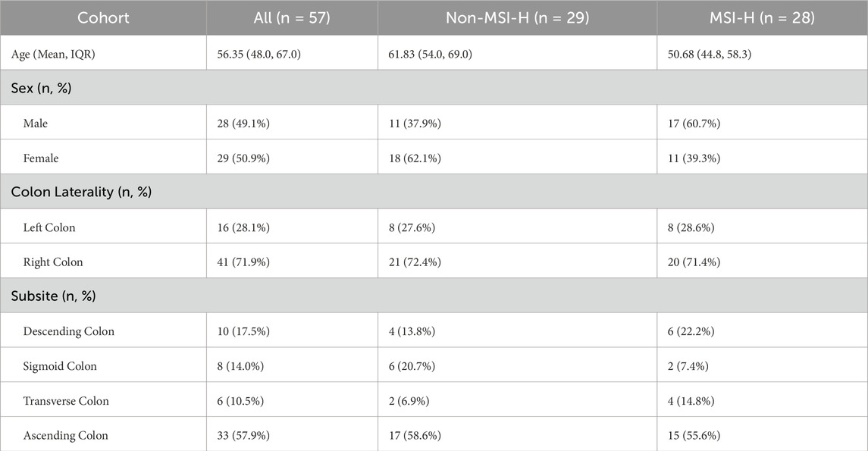Viewport: 868px width, 451px height.
Task: Select the MSI-H (n = 28) column header
Action: tap(761, 17)
